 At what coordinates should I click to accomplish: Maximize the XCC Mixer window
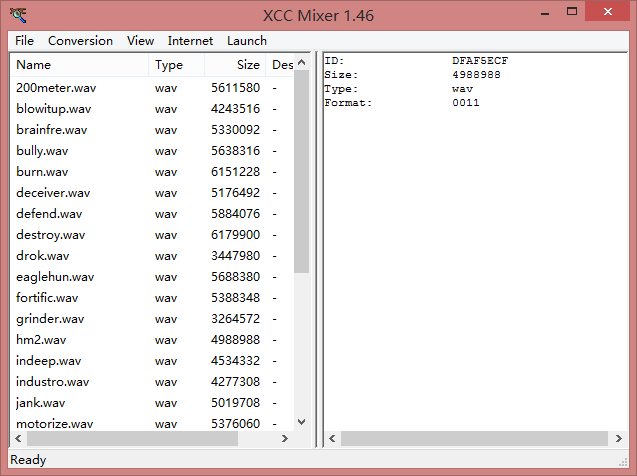pos(572,12)
